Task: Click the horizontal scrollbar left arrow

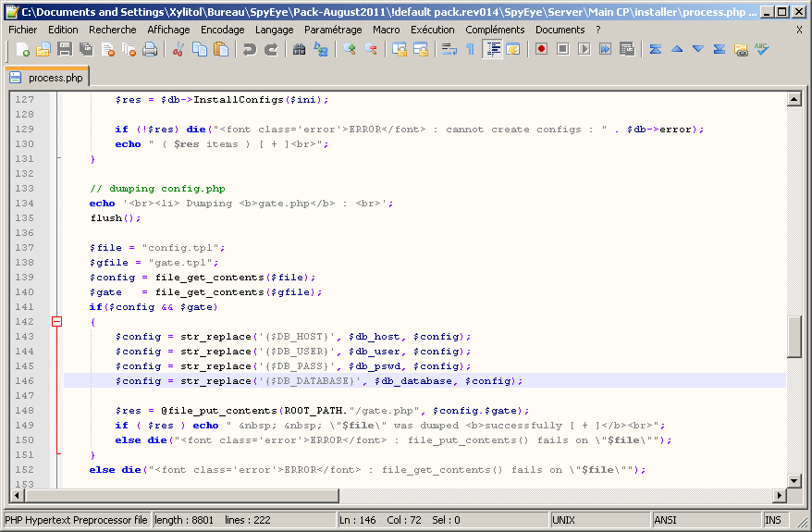Action: tap(17, 496)
